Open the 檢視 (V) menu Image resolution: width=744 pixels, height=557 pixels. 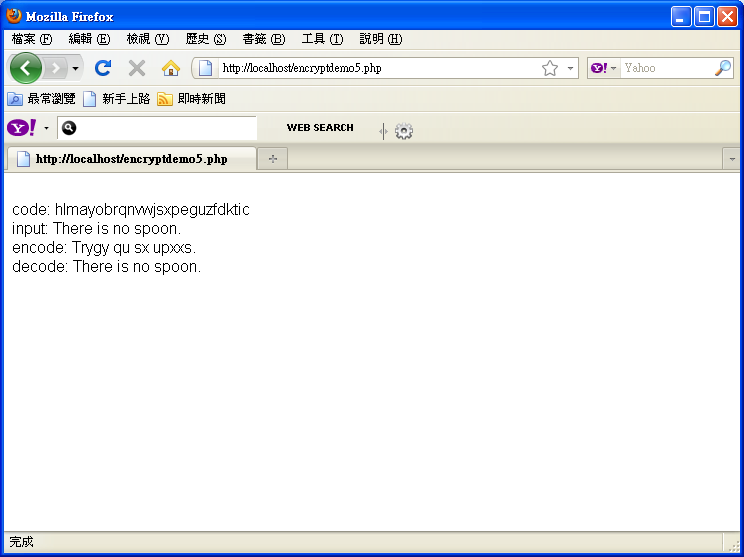click(148, 39)
